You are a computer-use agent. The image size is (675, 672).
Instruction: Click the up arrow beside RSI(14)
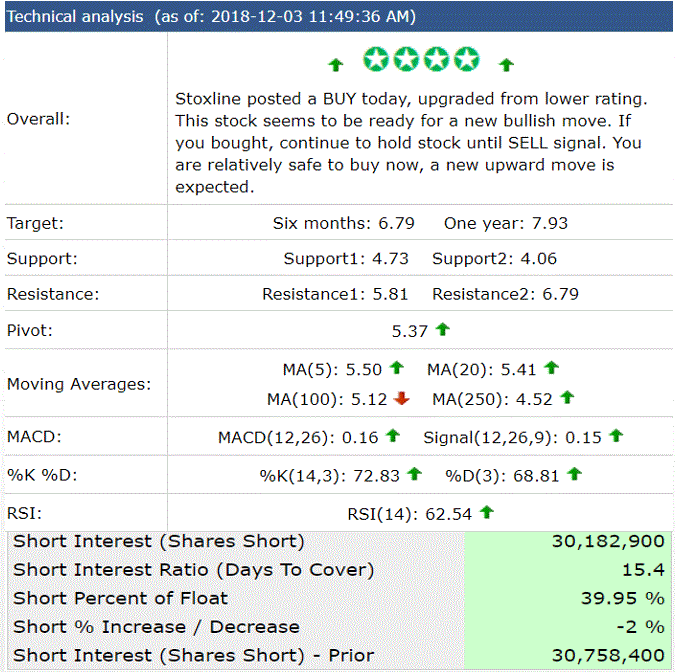[487, 512]
